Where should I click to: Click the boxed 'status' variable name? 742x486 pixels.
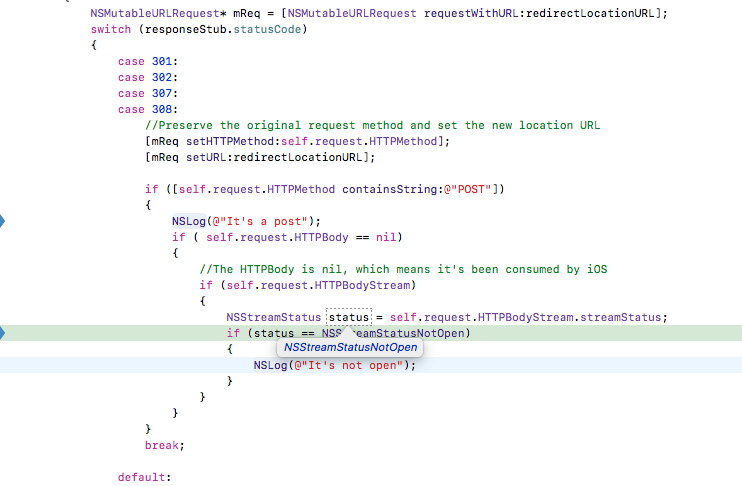click(349, 317)
